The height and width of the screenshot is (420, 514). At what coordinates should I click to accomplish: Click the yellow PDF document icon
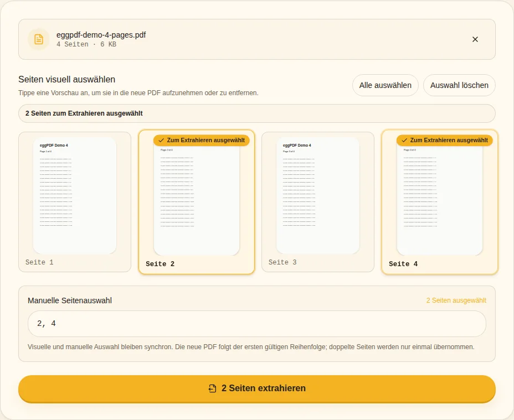tap(39, 39)
